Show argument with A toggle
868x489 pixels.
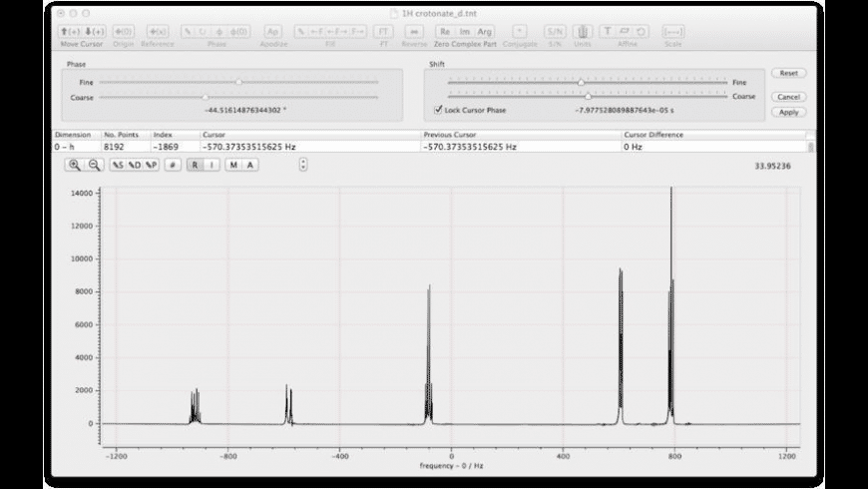pyautogui.click(x=250, y=165)
